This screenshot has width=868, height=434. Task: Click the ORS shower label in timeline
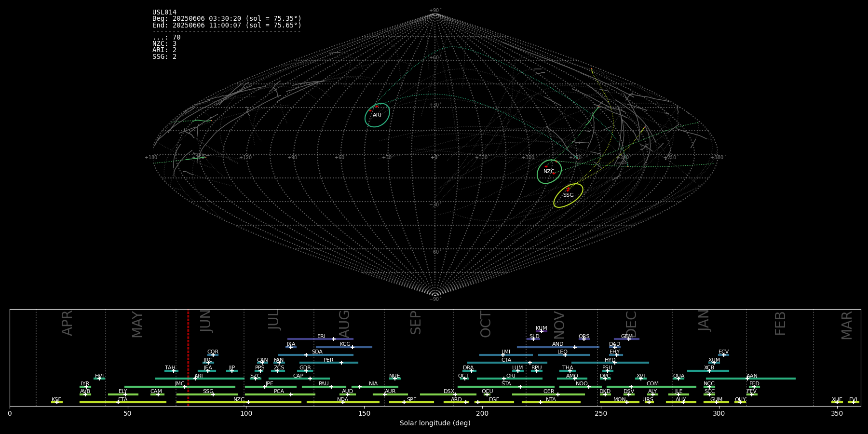[584, 337]
